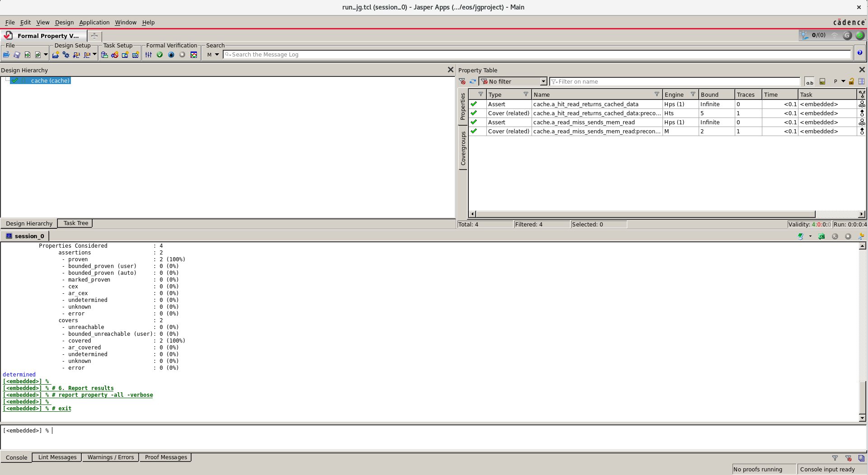Screen dimensions: 868x475
Task: Click the blue help question mark icon
Action: pos(860,53)
